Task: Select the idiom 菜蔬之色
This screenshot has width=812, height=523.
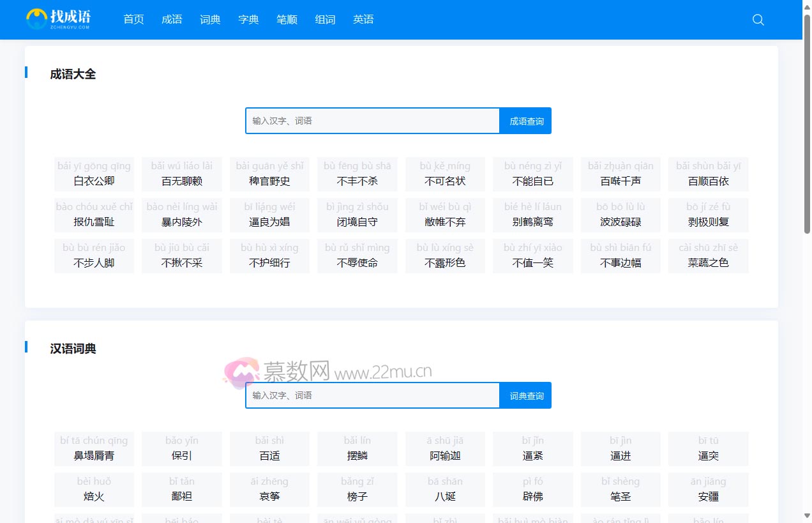Action: (708, 255)
